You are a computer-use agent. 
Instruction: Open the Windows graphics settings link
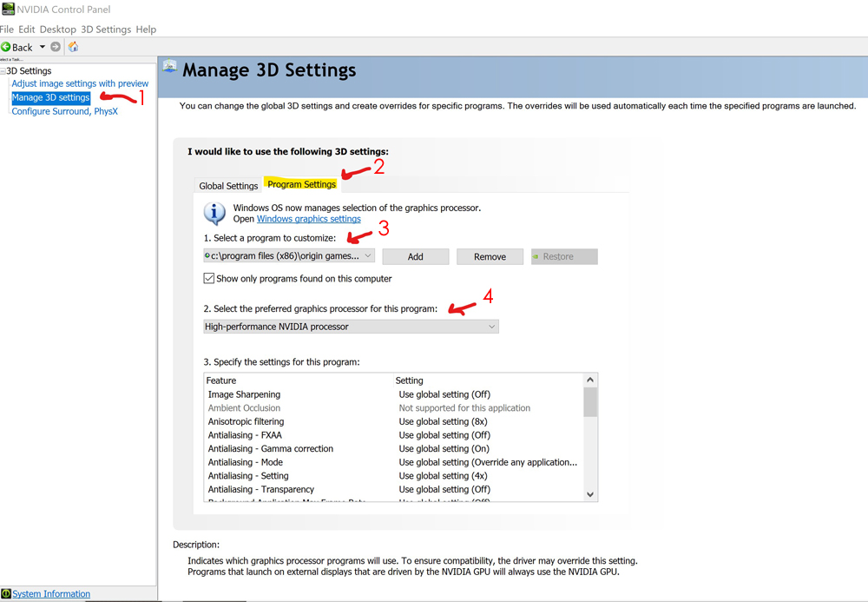coord(308,219)
